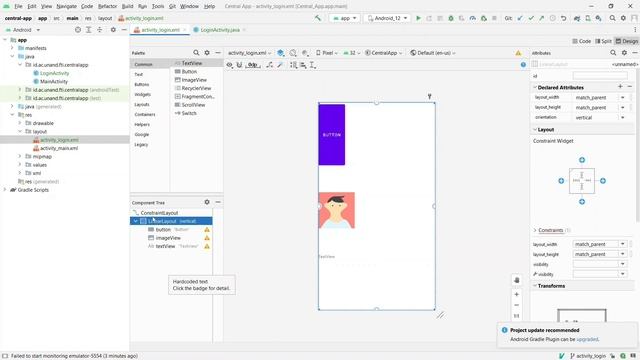Select RecyclerView in Palette list
The image size is (640, 360).
(x=196, y=88)
